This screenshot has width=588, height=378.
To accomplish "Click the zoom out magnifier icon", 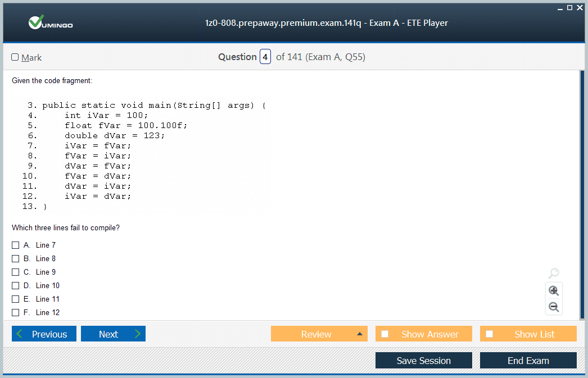I will pyautogui.click(x=554, y=307).
